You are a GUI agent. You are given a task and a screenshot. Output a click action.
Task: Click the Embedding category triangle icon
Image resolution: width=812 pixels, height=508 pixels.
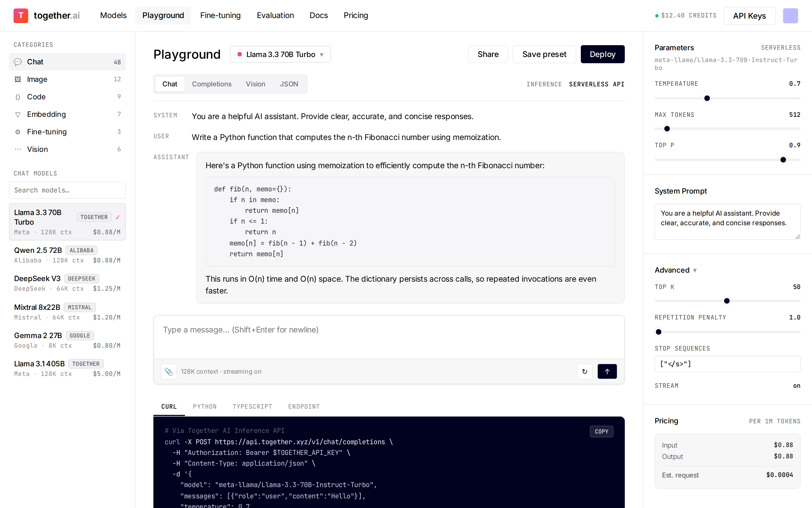point(18,114)
